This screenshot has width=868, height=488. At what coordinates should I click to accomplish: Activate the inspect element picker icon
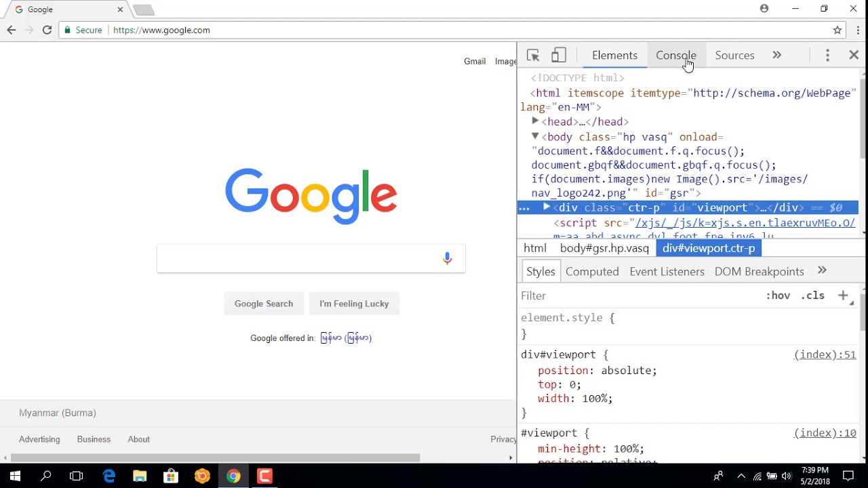point(533,56)
